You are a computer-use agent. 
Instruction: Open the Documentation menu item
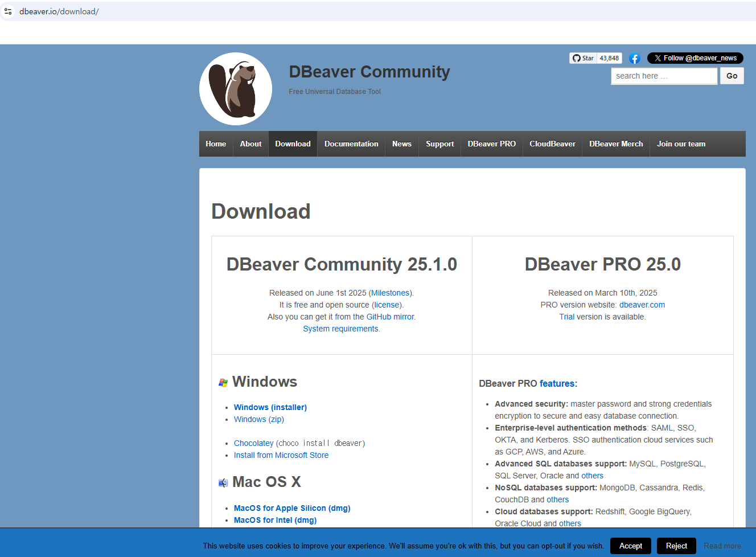pos(351,144)
